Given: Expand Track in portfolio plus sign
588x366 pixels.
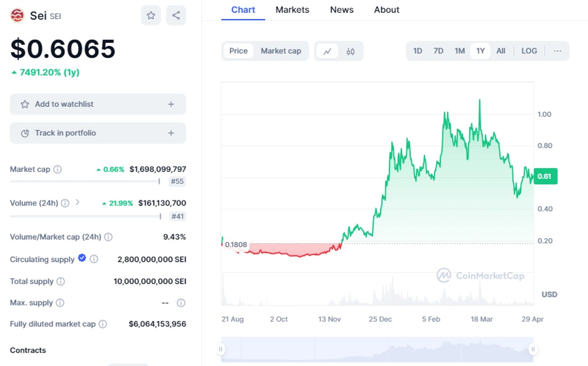Looking at the screenshot, I should pyautogui.click(x=171, y=133).
